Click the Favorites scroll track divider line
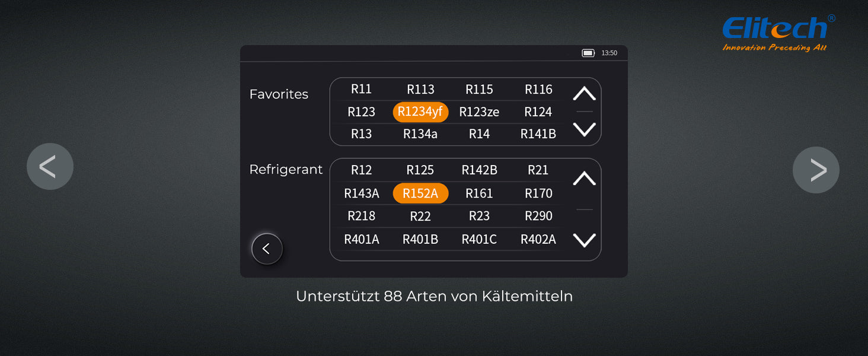868x356 pixels. click(x=585, y=112)
